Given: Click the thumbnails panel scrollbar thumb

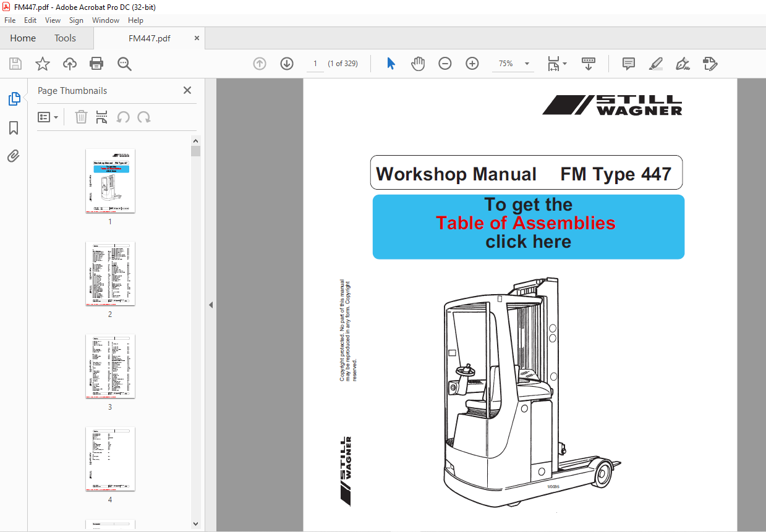Looking at the screenshot, I should coord(195,151).
